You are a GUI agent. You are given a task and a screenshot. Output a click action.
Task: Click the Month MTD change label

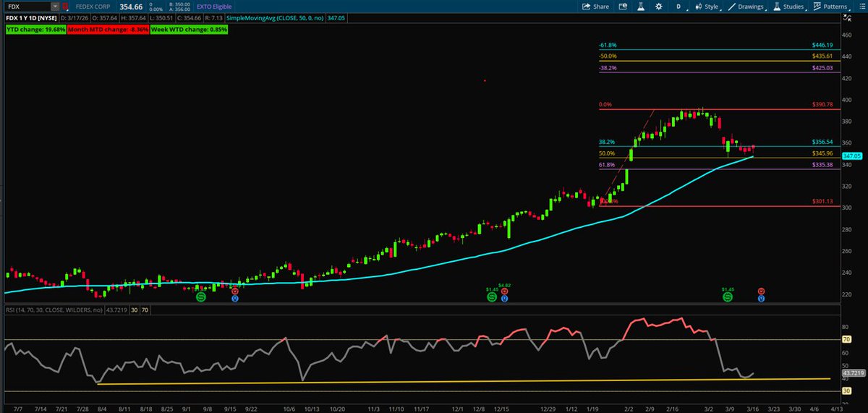tap(109, 30)
